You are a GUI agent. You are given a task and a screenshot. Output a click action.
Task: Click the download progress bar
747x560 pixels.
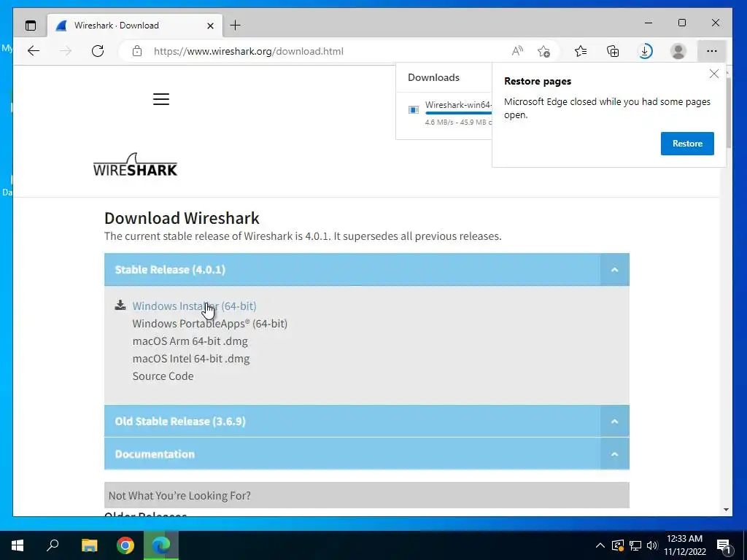(x=458, y=113)
